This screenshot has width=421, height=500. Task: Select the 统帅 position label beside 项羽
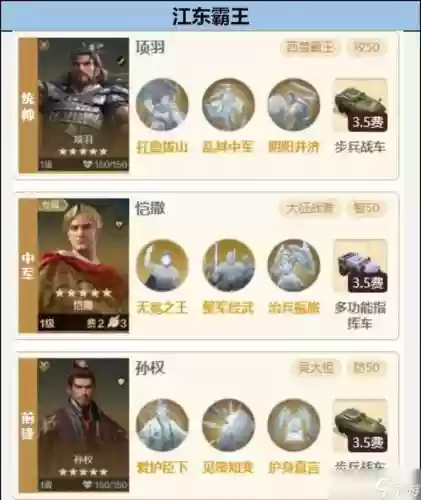28,105
